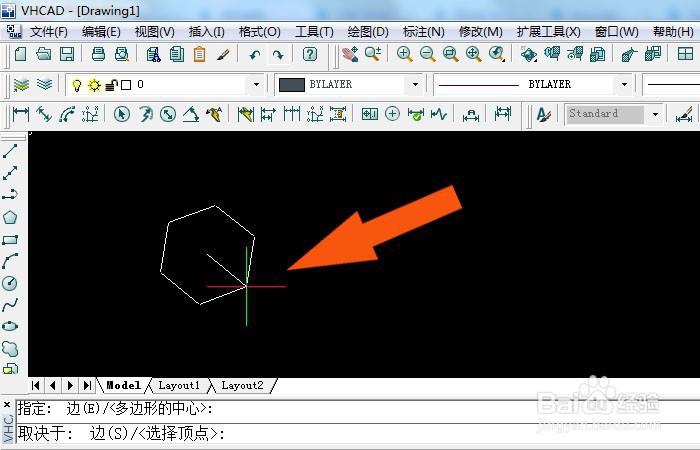Select the Polygon tool
Viewport: 700px width, 450px height.
[x=10, y=217]
